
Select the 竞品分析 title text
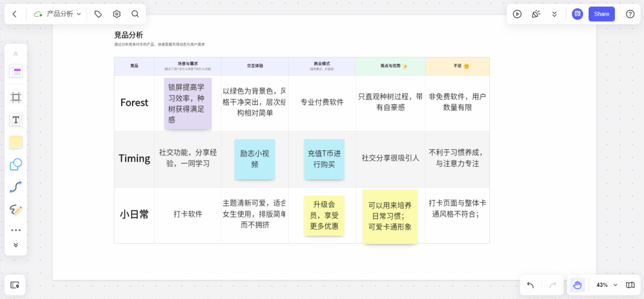pos(129,35)
